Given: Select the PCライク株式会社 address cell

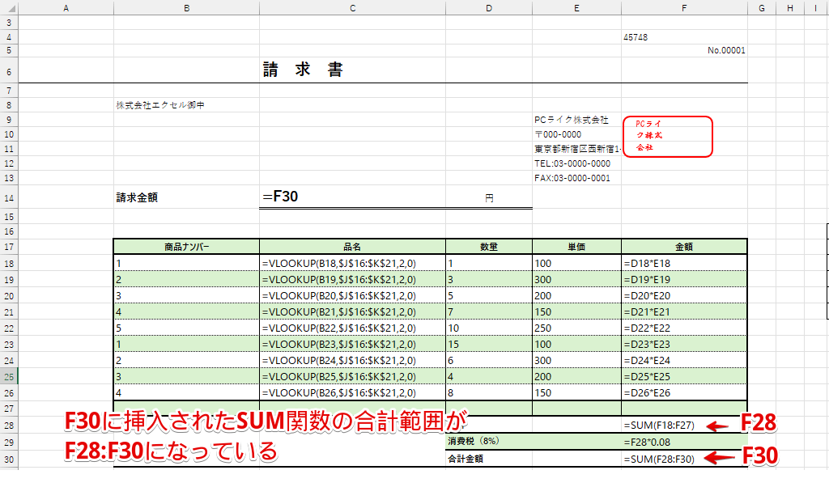Looking at the screenshot, I should 576,120.
